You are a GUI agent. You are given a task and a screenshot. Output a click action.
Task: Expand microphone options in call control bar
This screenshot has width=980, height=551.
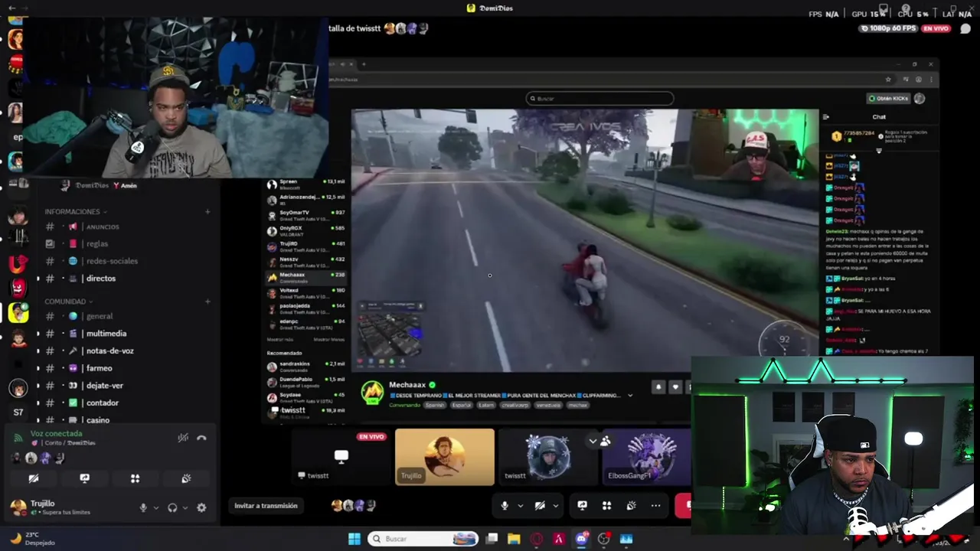(x=521, y=506)
